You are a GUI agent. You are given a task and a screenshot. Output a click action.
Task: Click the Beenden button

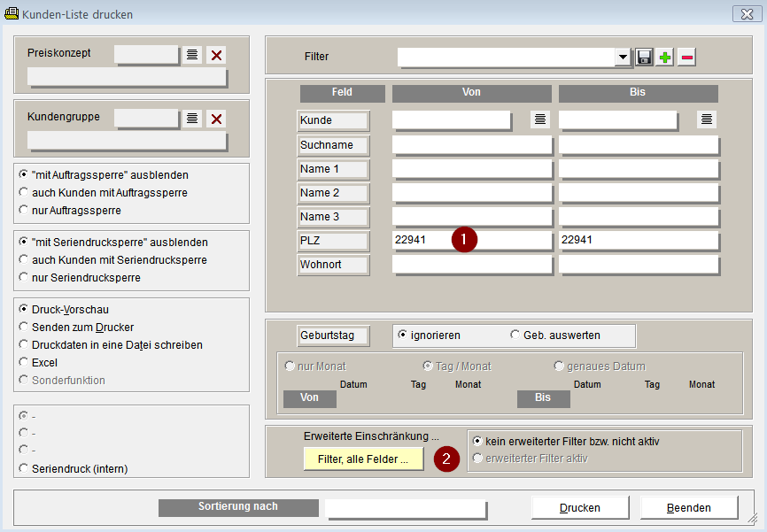[x=689, y=507]
